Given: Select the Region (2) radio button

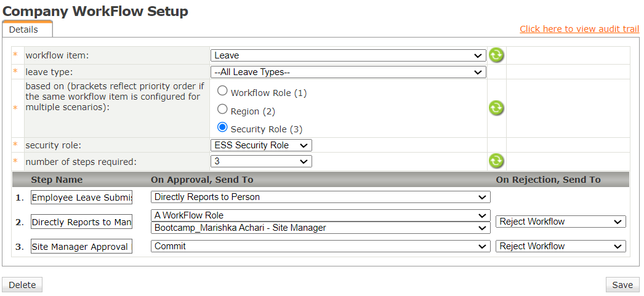Looking at the screenshot, I should tap(223, 110).
